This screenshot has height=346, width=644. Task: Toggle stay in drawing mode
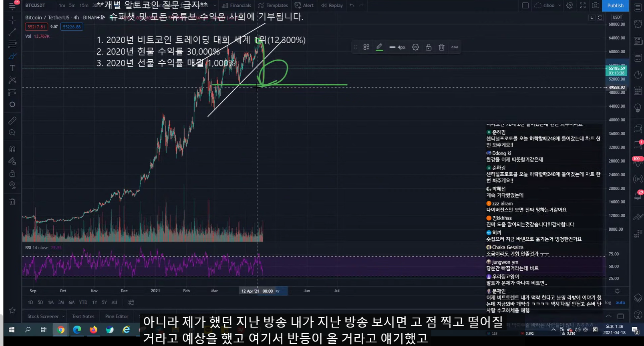(12, 161)
